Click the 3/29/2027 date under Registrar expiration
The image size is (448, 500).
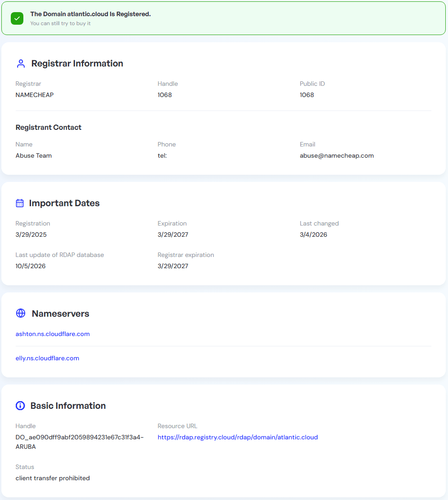click(173, 266)
